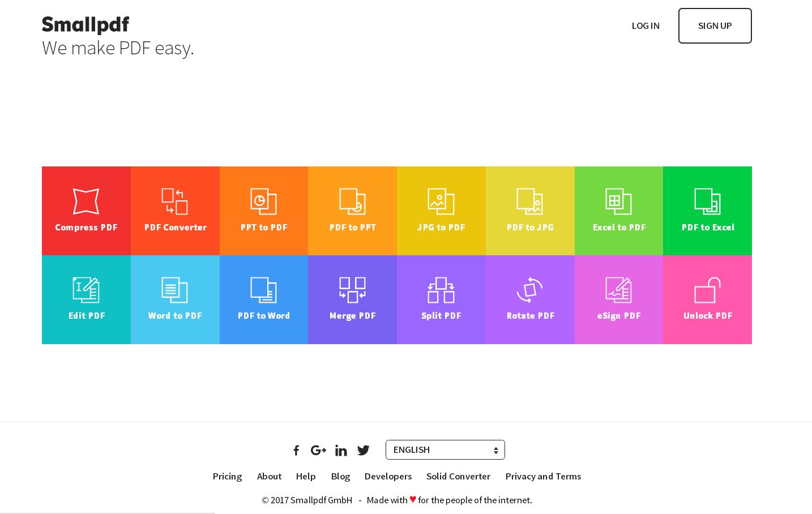This screenshot has height=514, width=812.
Task: Open the Merge PDF tool icon
Action: pos(352,290)
